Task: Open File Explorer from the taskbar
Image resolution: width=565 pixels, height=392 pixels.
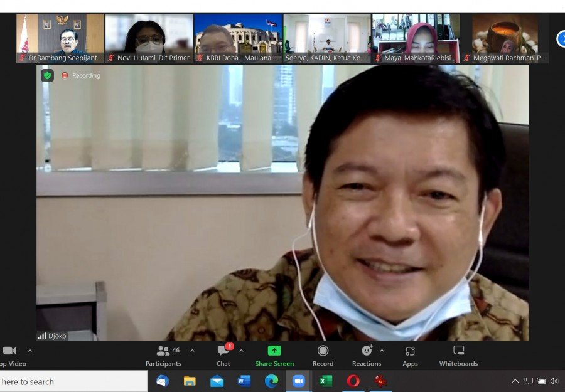Action: point(190,381)
